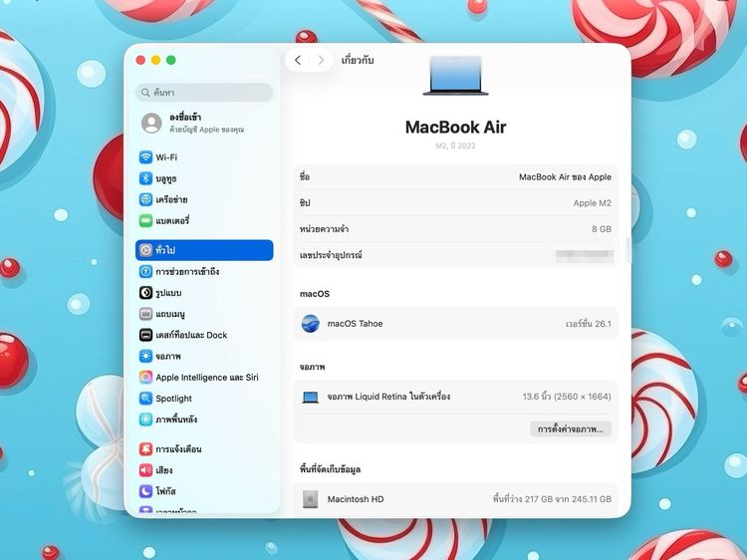Click the 'MacBook Air' title heading
The width and height of the screenshot is (747, 560).
[455, 127]
